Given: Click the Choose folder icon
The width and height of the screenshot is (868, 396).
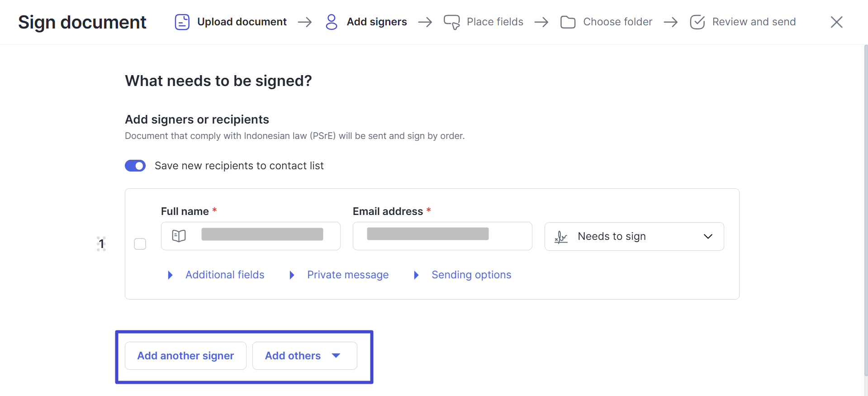Looking at the screenshot, I should [568, 22].
